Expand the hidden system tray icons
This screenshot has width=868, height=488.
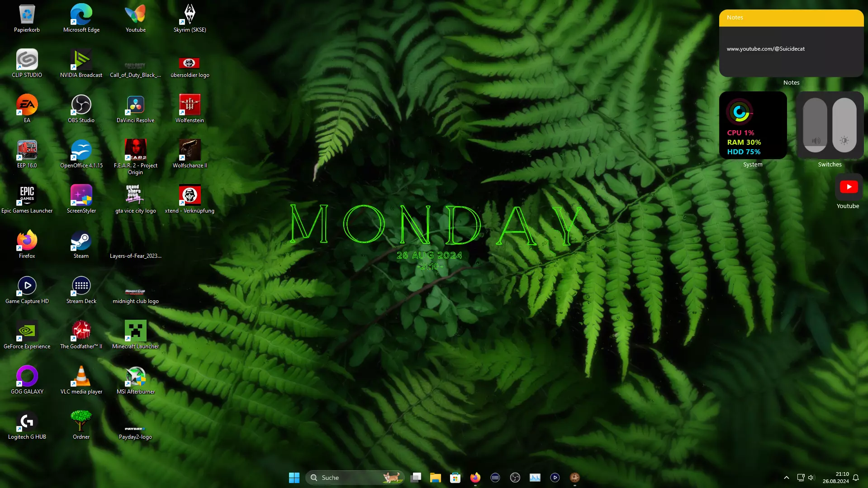click(787, 478)
